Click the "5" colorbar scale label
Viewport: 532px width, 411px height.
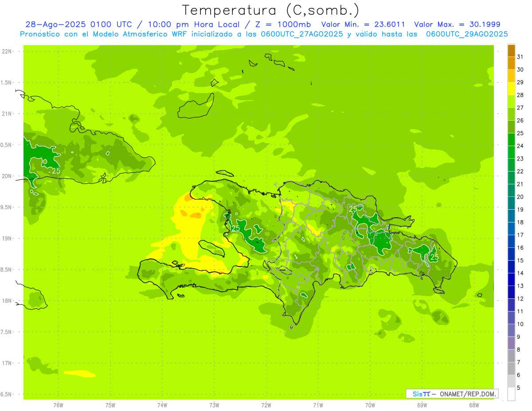click(518, 388)
